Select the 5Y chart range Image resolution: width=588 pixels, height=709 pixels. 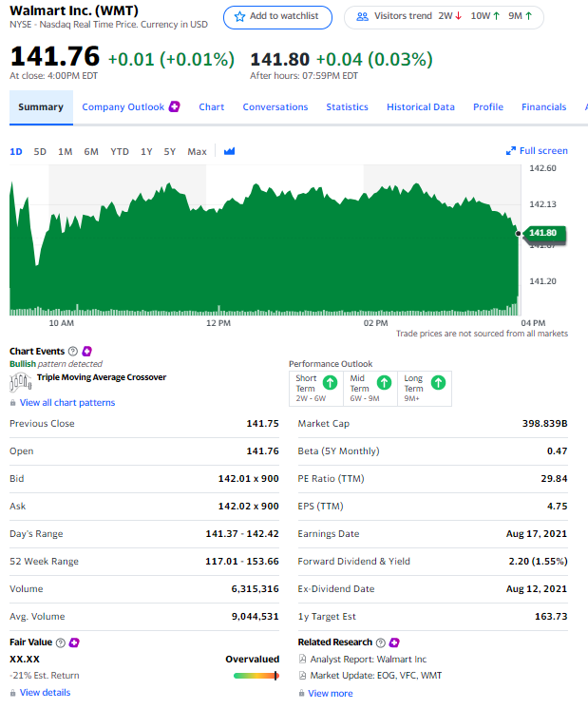pyautogui.click(x=169, y=151)
